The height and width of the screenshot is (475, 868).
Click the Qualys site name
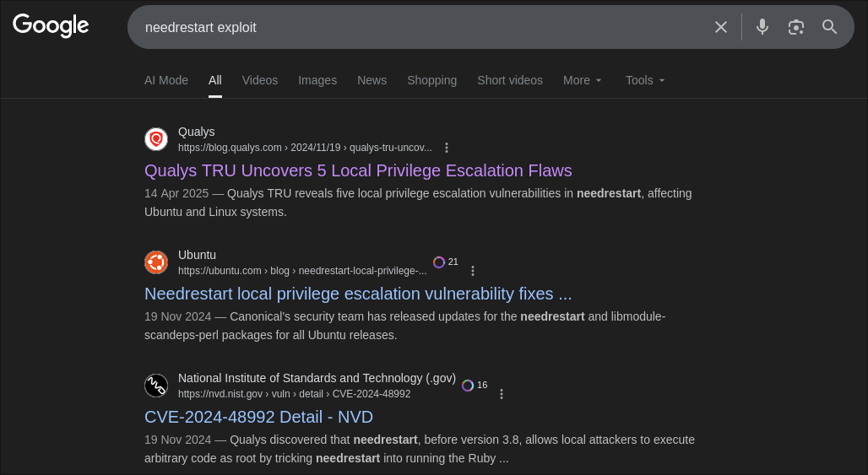(197, 132)
